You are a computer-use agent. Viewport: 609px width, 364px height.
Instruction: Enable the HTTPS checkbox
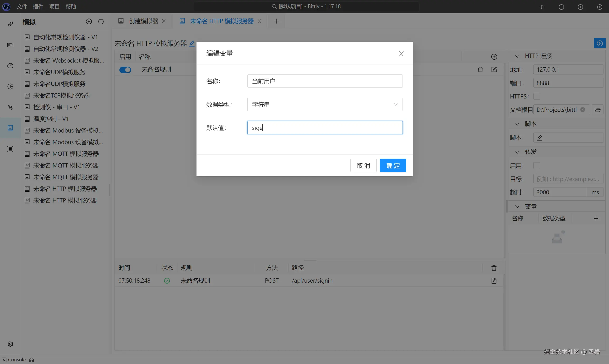coord(536,96)
